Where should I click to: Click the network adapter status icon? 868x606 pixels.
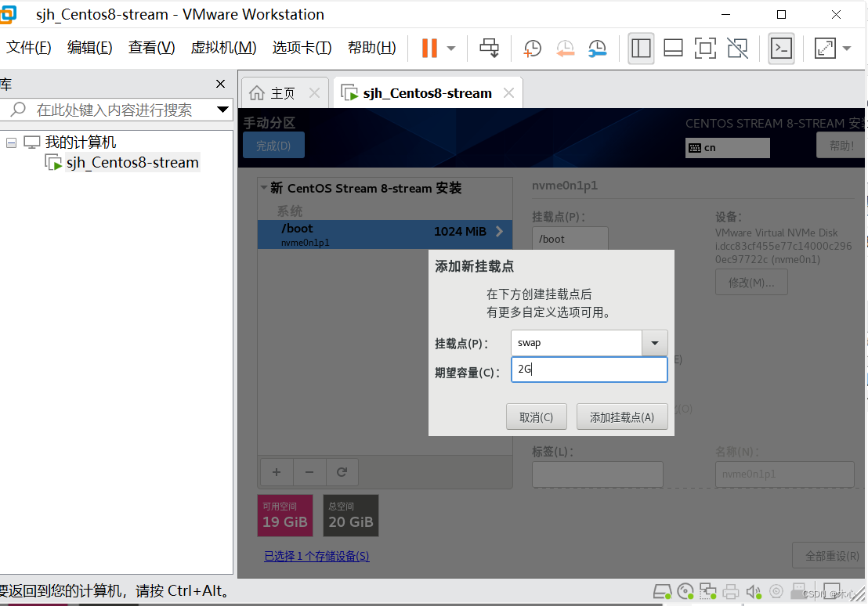707,592
